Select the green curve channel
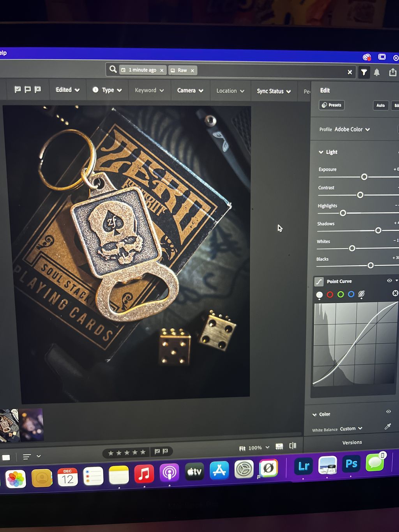Image resolution: width=399 pixels, height=532 pixels. point(341,294)
